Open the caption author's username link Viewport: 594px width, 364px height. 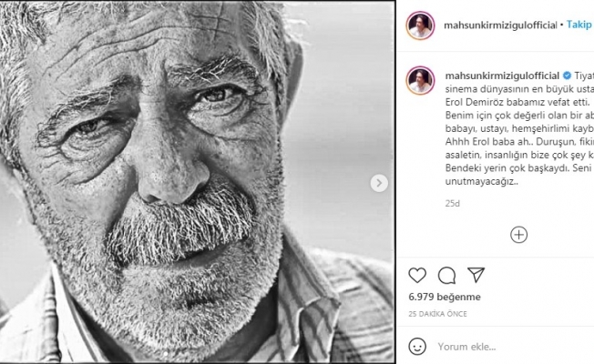click(x=501, y=75)
